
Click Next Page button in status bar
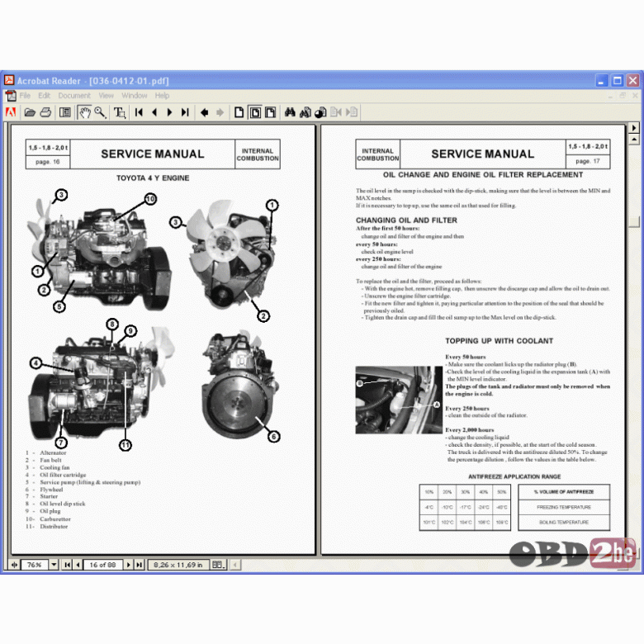click(129, 565)
